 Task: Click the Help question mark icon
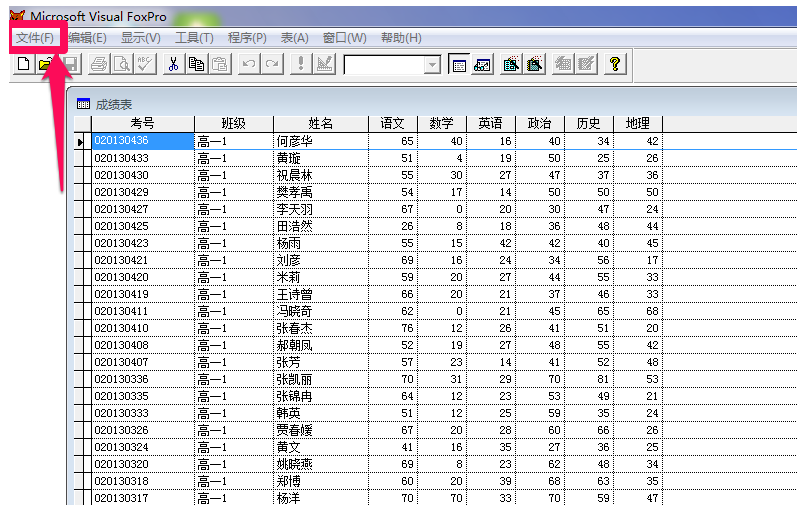[x=614, y=64]
